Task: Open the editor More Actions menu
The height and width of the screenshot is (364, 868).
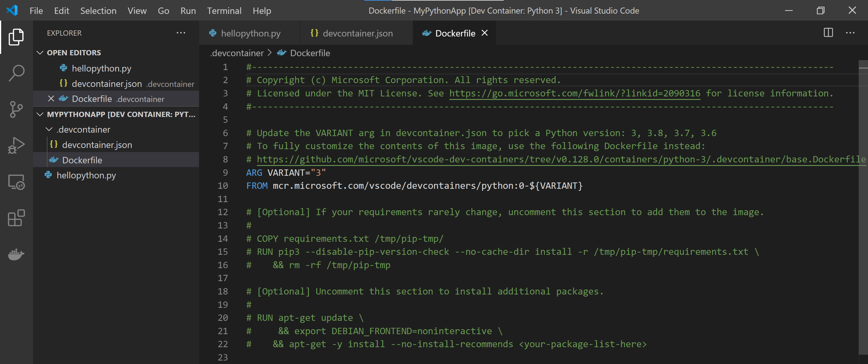Action: pyautogui.click(x=850, y=33)
